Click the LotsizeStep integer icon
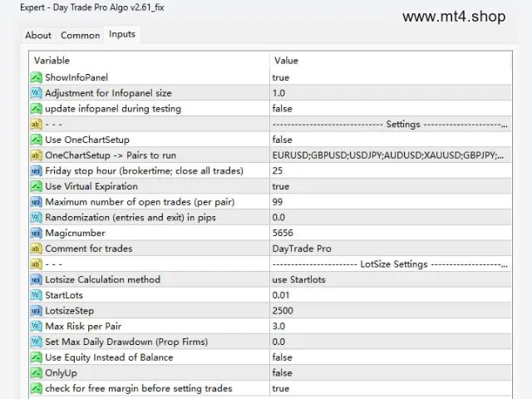The width and height of the screenshot is (532, 399). pyautogui.click(x=36, y=311)
